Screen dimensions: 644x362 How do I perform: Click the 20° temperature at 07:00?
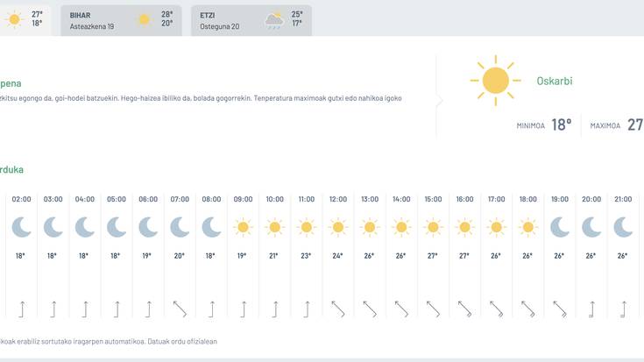click(179, 256)
